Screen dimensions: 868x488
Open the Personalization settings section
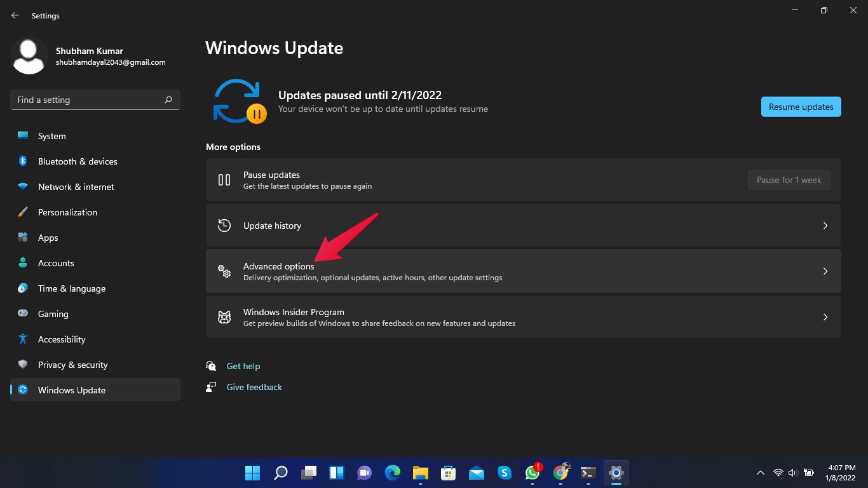click(67, 212)
